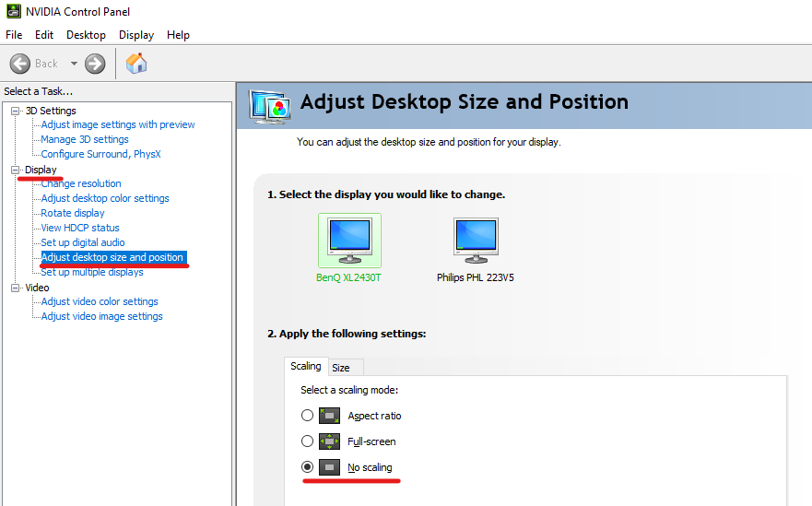This screenshot has height=506, width=812.
Task: Open Rotate display task
Action: coord(73,214)
